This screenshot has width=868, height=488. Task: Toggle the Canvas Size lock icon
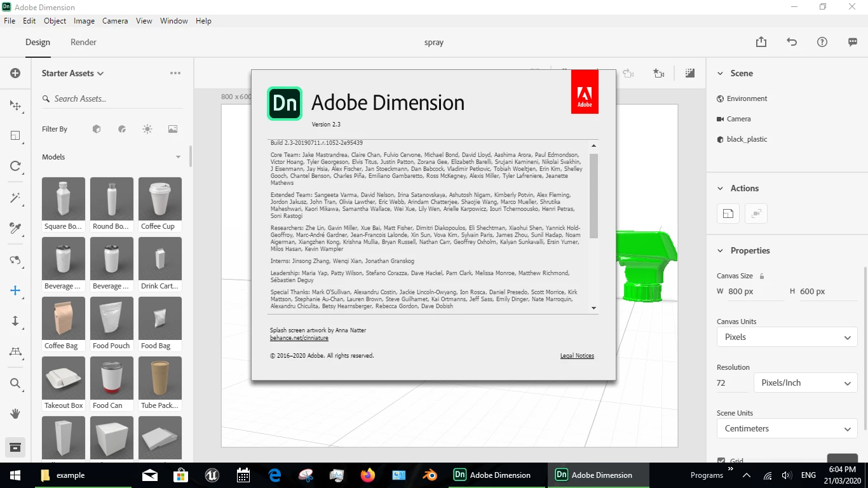pos(762,276)
